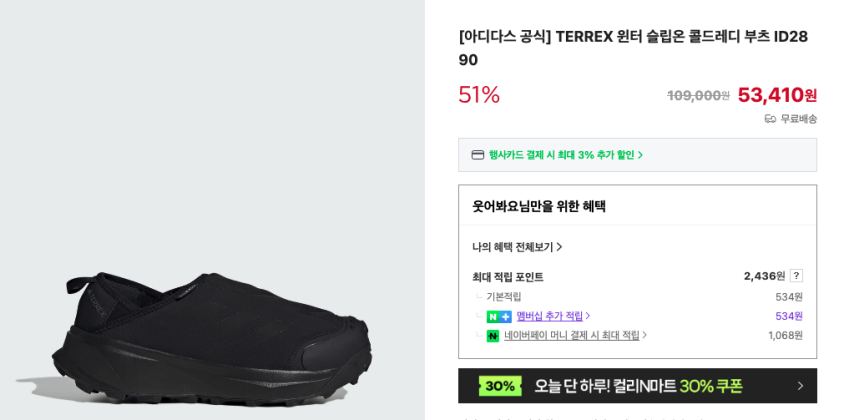Click the 오늘 단 하루! 컬리N마트 coupon banner text

point(638,386)
